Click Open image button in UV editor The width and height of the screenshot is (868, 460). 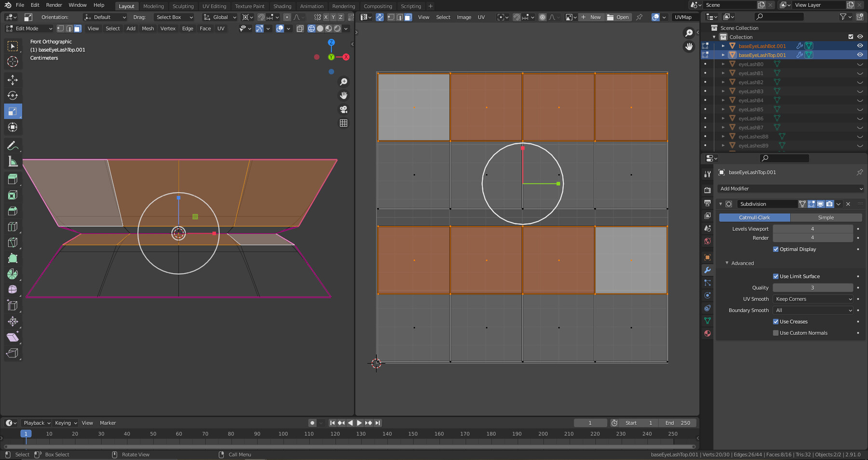click(618, 17)
